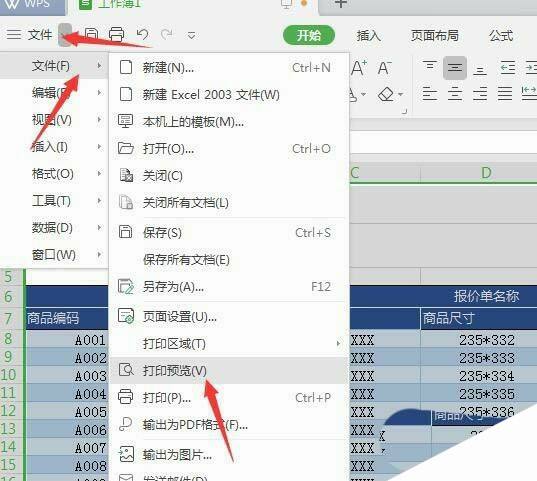Open font color dropdown arrow
This screenshot has height=481, width=537.
point(363,94)
